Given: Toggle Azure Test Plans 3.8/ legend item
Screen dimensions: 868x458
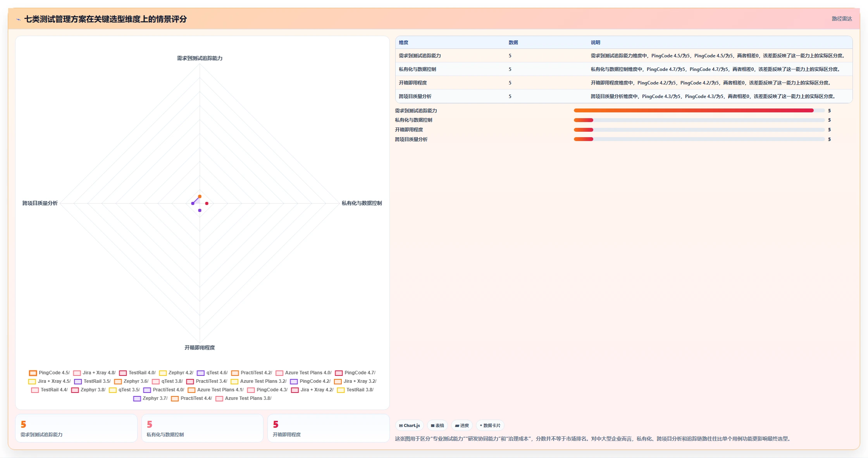Looking at the screenshot, I should (243, 398).
